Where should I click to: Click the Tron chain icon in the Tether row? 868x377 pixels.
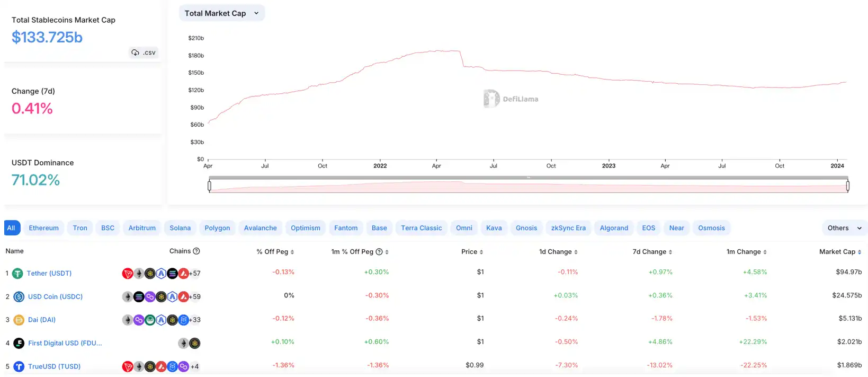pyautogui.click(x=128, y=274)
